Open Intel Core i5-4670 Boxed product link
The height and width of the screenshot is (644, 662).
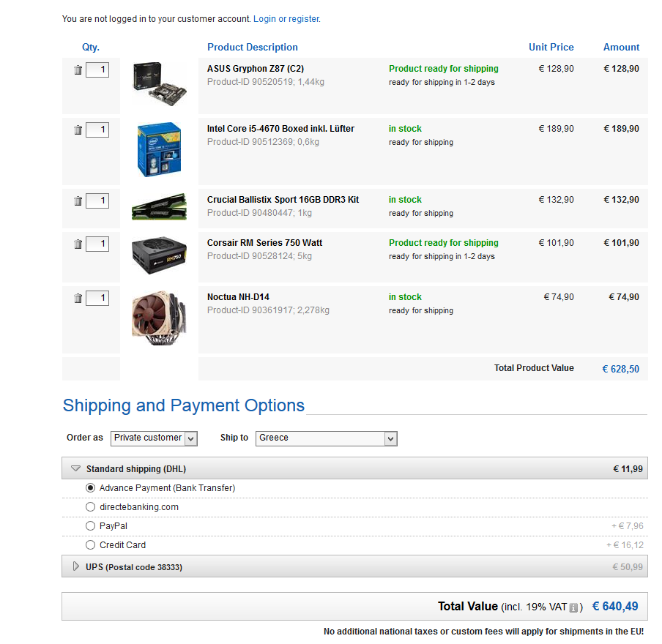[x=280, y=129]
